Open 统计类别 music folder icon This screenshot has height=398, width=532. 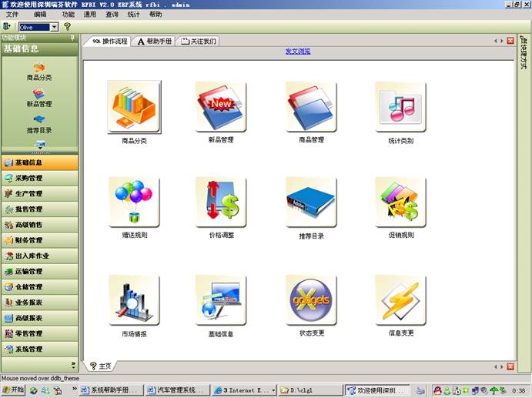(400, 107)
